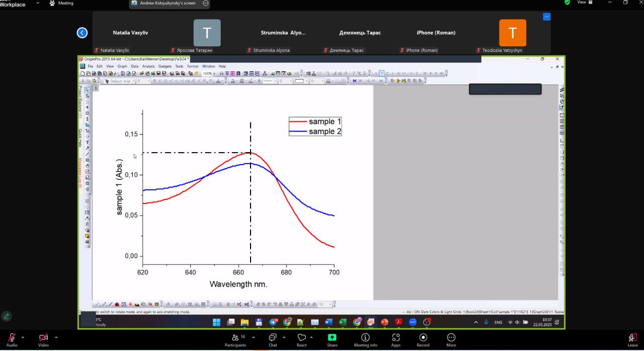Click the Zoom encryption shield icon
Image resolution: width=644 pixels, height=351 pixels.
click(x=568, y=3)
